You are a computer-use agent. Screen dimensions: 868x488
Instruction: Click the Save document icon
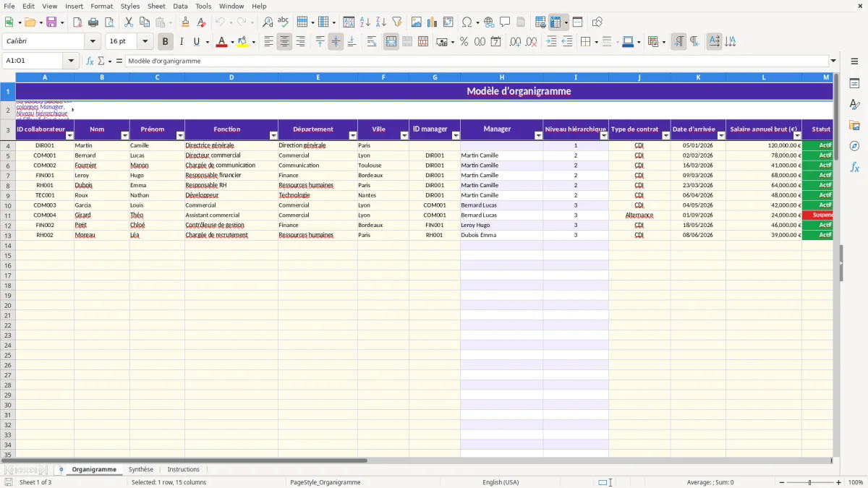[51, 22]
